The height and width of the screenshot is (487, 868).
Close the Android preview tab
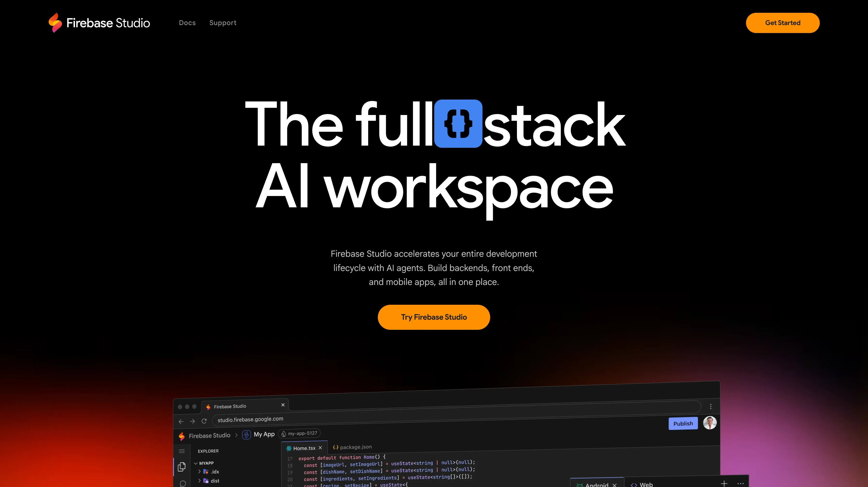tap(614, 485)
